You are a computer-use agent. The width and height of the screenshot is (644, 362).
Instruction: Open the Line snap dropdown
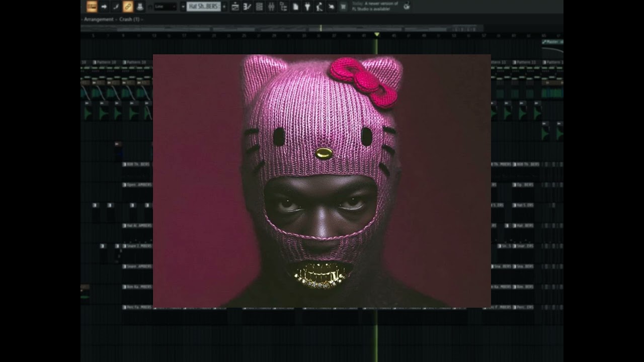pyautogui.click(x=165, y=7)
